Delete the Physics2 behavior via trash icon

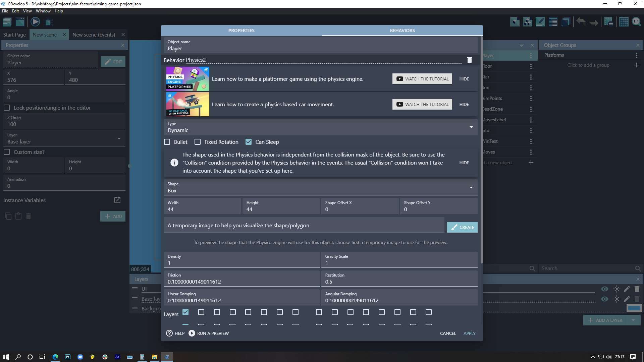coord(470,60)
